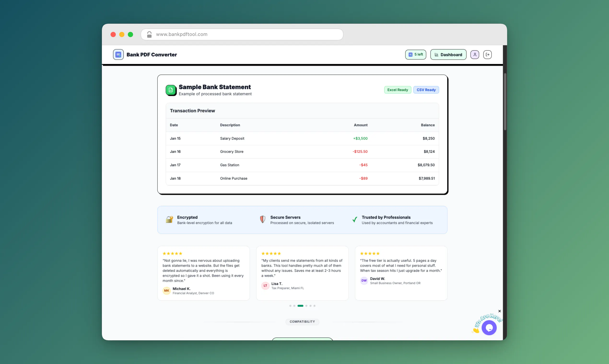The image size is (609, 364).
Task: Click the Bank PDF Converter title link
Action: pos(152,54)
